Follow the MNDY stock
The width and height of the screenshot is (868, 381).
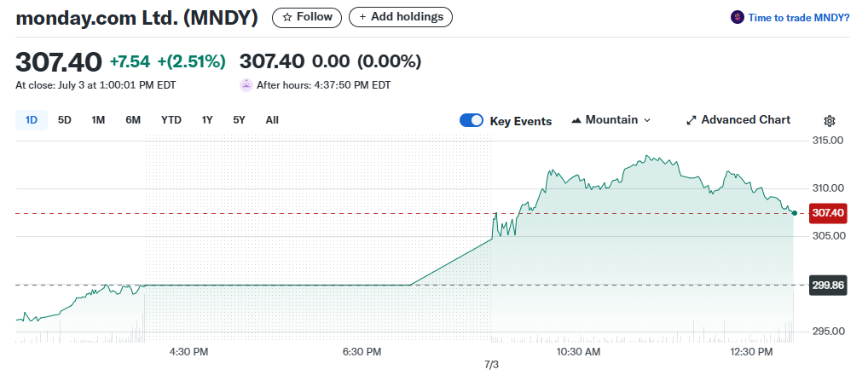pos(307,17)
